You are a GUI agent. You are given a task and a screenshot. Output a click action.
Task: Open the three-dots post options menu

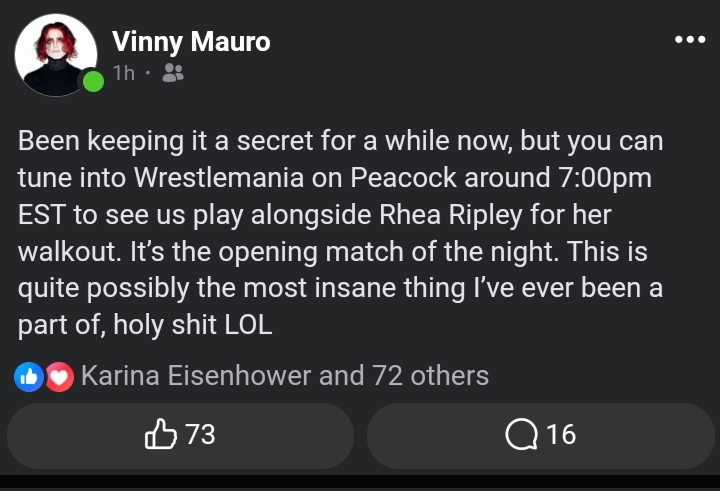[690, 40]
